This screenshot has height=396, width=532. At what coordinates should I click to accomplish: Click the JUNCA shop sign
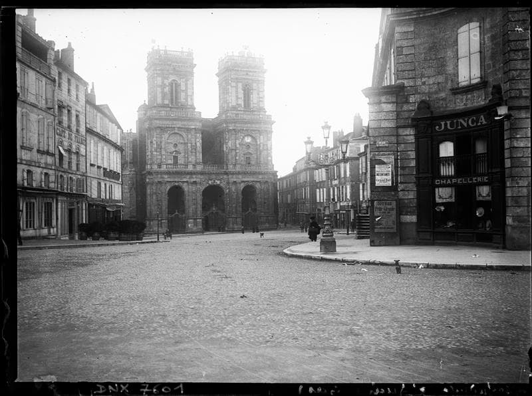461,122
